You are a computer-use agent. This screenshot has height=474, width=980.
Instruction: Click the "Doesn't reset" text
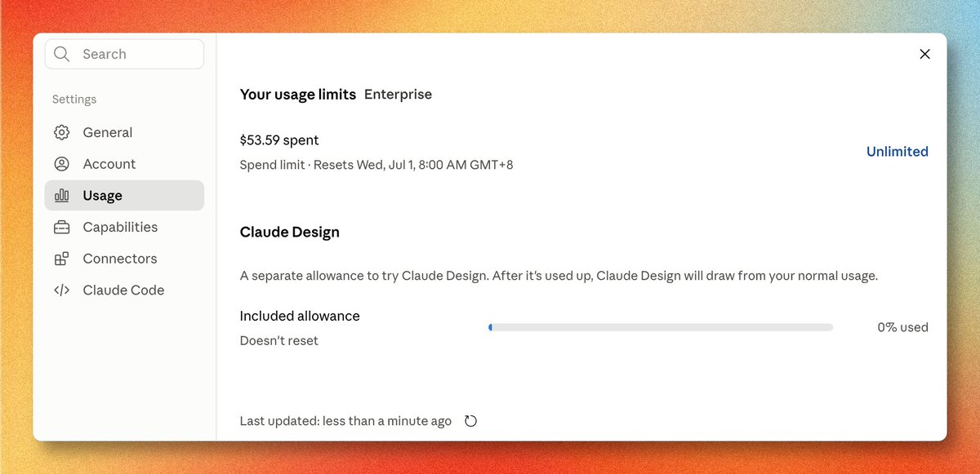tap(279, 341)
